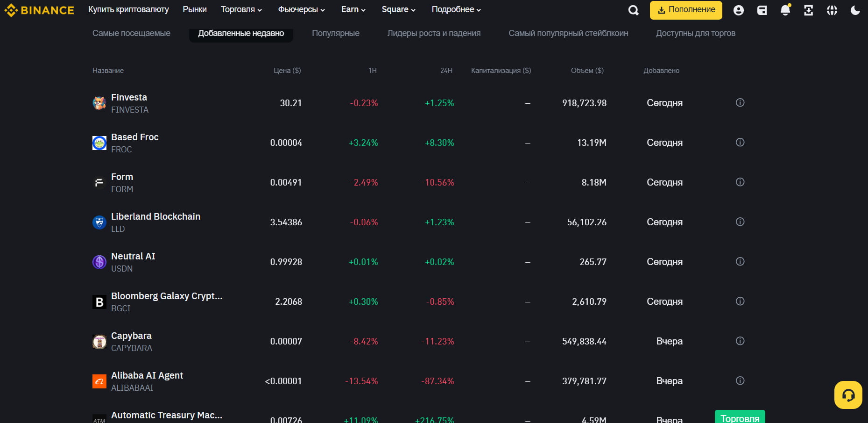
Task: Open the search magnifier icon
Action: 633,10
